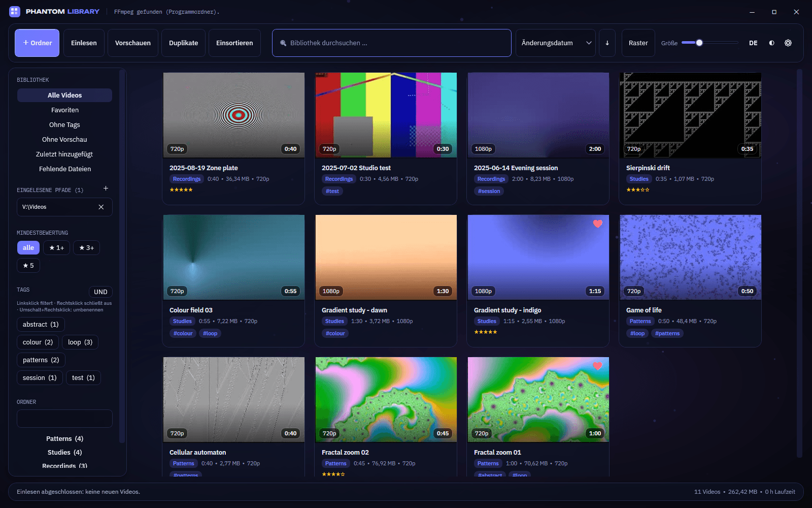Screen dimensions: 812x508
Task: Add a scanned path with the plus icon
Action: point(106,188)
